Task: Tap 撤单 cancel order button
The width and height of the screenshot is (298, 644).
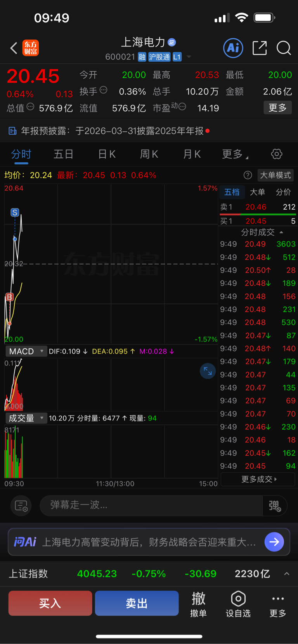Action: tap(198, 604)
